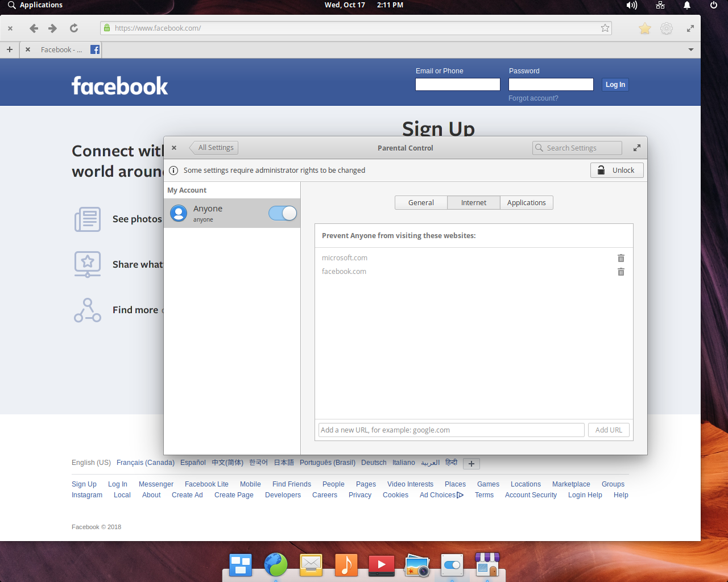Switch to the Internet tab
The image size is (728, 582).
(474, 203)
